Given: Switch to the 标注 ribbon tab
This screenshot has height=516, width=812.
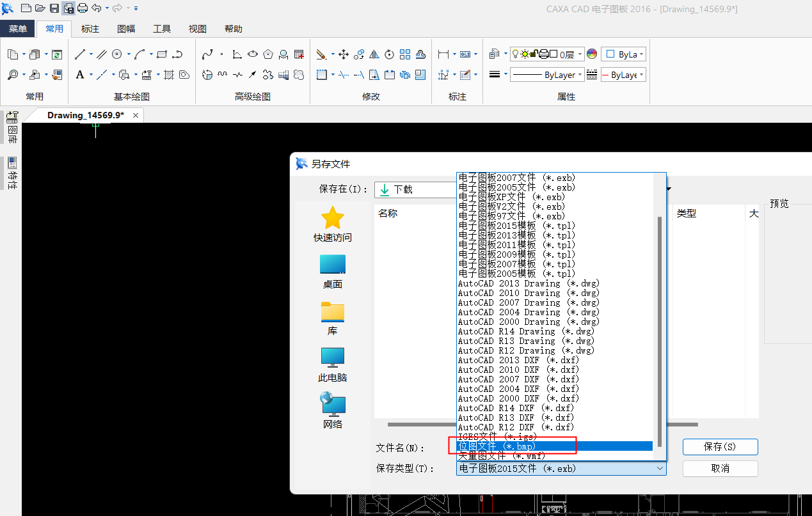Looking at the screenshot, I should click(90, 29).
